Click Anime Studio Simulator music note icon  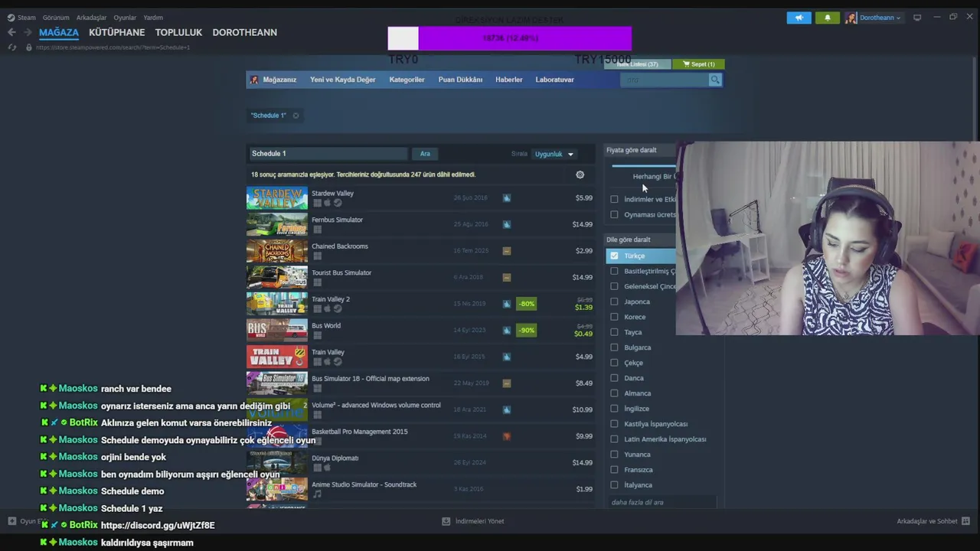coord(317,494)
